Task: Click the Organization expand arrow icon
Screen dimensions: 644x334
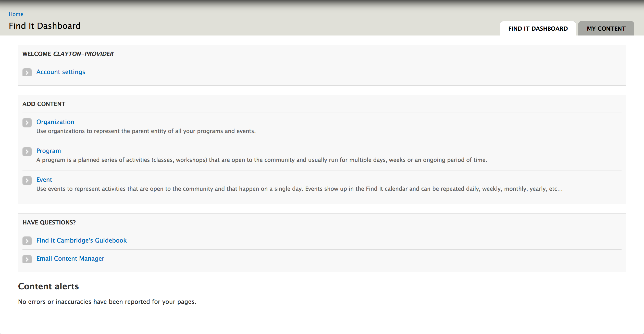Action: 27,122
